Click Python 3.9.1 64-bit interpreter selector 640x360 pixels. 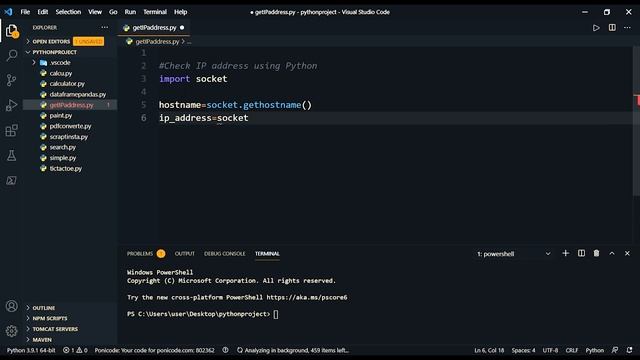31,350
